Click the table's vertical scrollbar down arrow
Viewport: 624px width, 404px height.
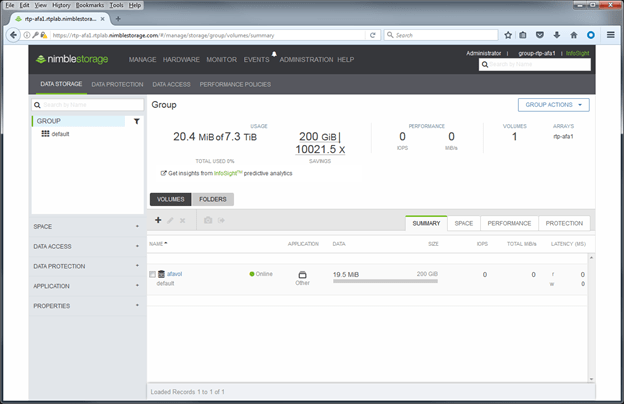pos(591,379)
